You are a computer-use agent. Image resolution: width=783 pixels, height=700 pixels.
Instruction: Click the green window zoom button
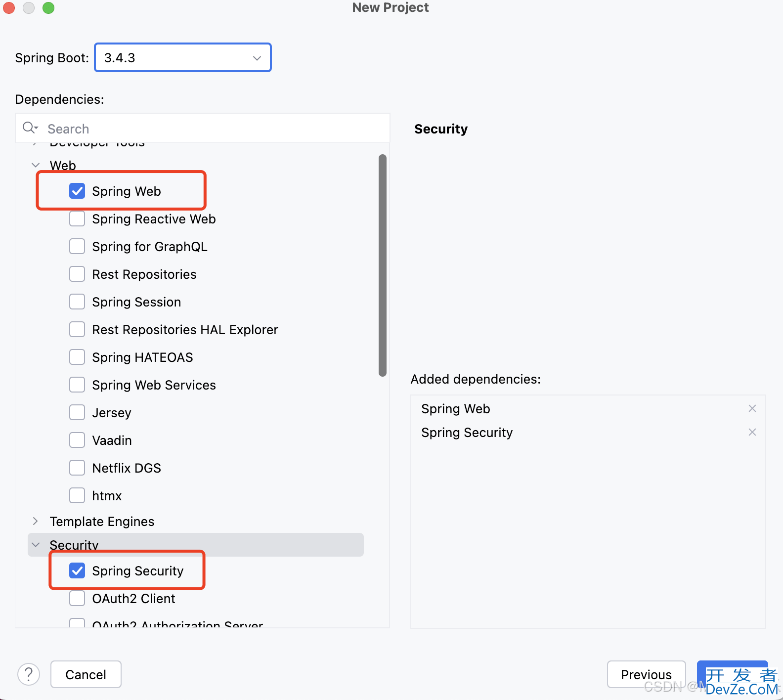click(x=48, y=7)
